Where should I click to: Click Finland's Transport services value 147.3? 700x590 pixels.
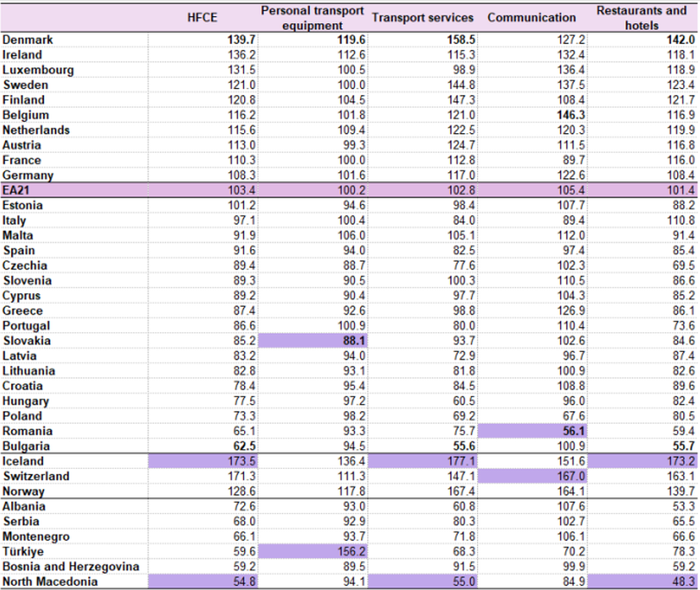(x=461, y=100)
